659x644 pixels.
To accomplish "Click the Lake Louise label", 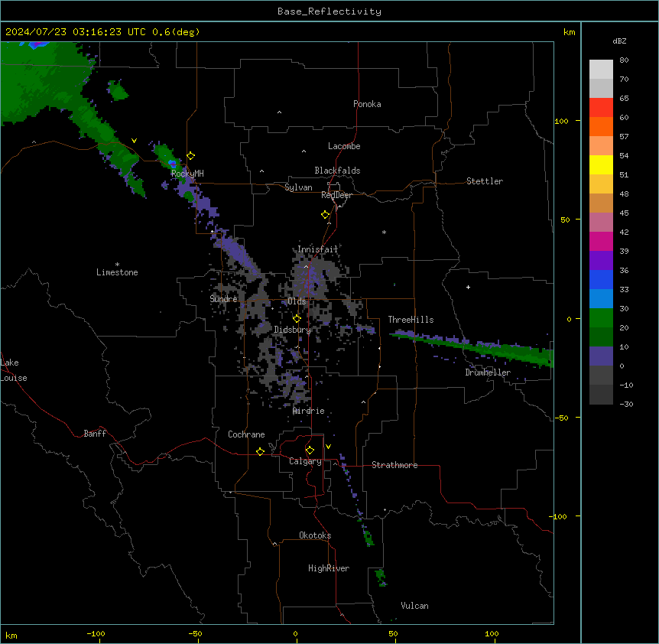I will pyautogui.click(x=14, y=370).
